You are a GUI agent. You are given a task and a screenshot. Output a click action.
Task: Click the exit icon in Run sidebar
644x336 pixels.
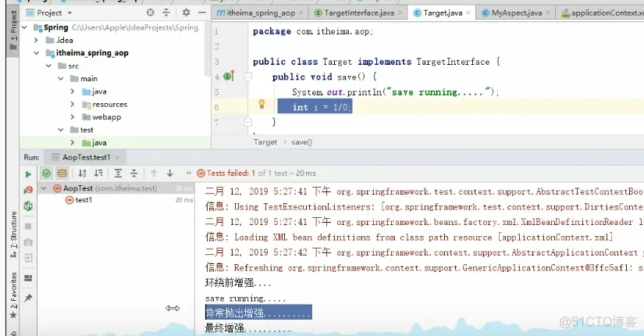[x=28, y=258]
